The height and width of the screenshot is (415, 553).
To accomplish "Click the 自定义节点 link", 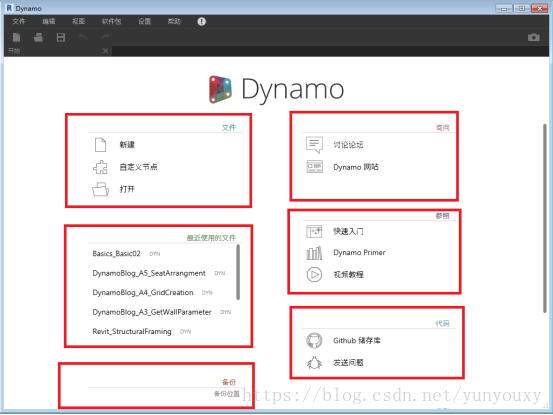I will pos(138,167).
